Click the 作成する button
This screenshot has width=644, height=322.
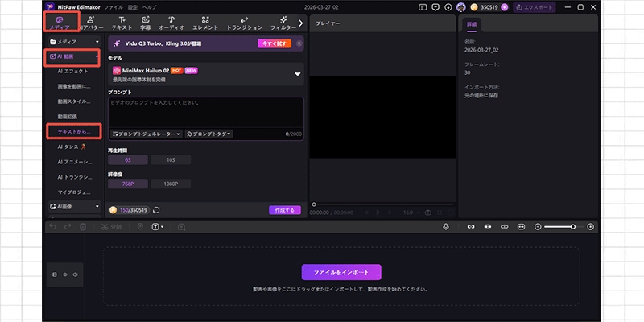[x=285, y=210]
